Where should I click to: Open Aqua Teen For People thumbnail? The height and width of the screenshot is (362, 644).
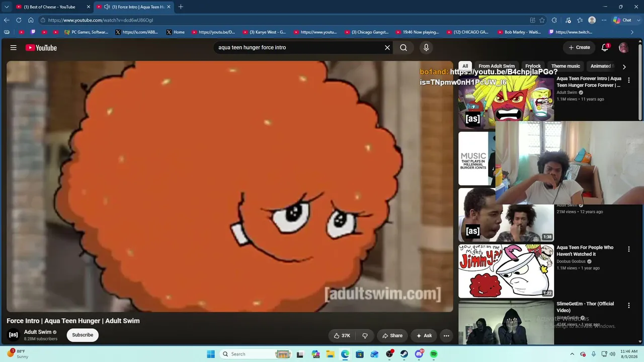pos(506,271)
